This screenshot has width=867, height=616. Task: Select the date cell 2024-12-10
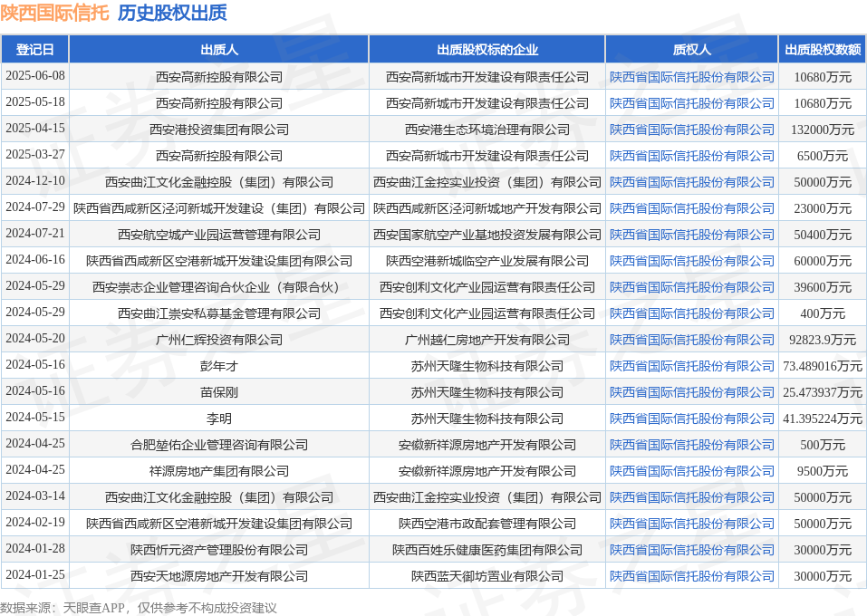coord(34,181)
